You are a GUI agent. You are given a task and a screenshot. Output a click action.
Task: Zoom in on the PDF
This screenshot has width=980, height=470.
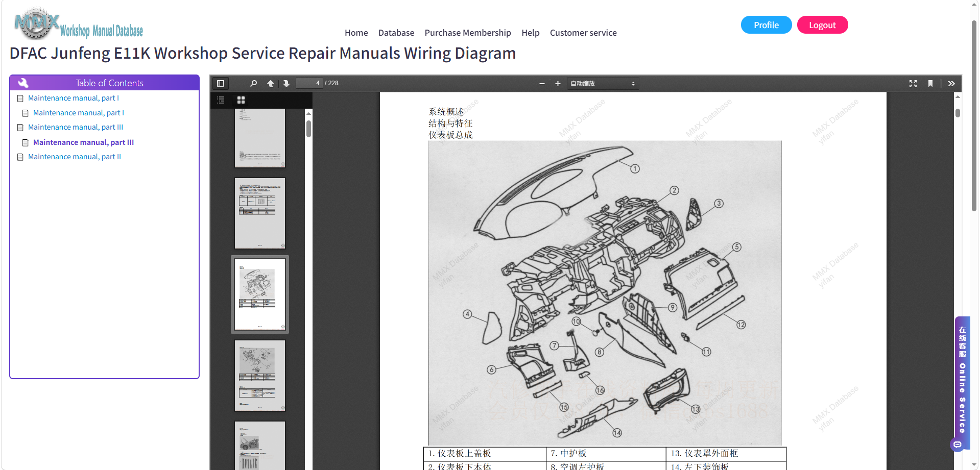pos(558,84)
